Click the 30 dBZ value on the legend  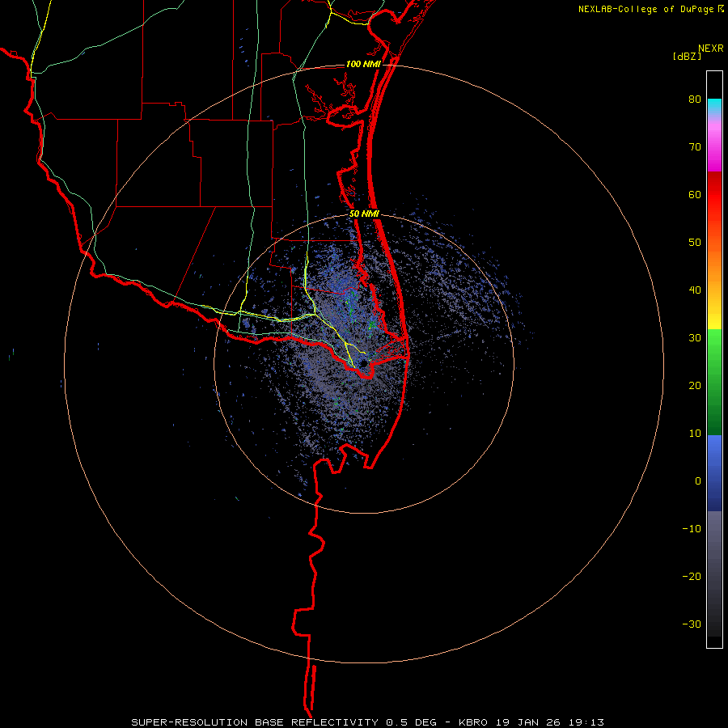[695, 338]
